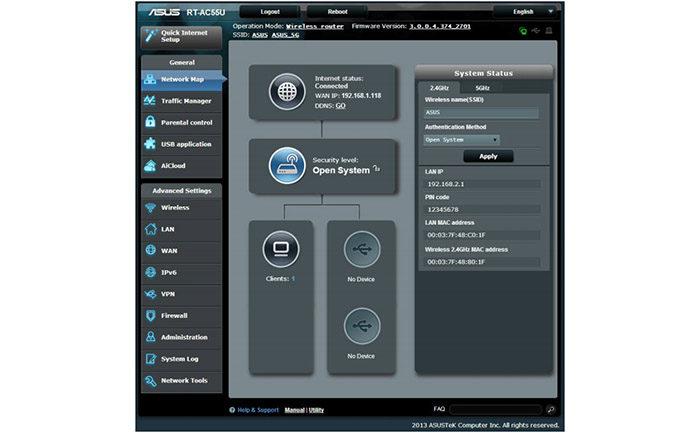This screenshot has width=700, height=433.
Task: Open the Utility link in footer
Action: coord(316,410)
